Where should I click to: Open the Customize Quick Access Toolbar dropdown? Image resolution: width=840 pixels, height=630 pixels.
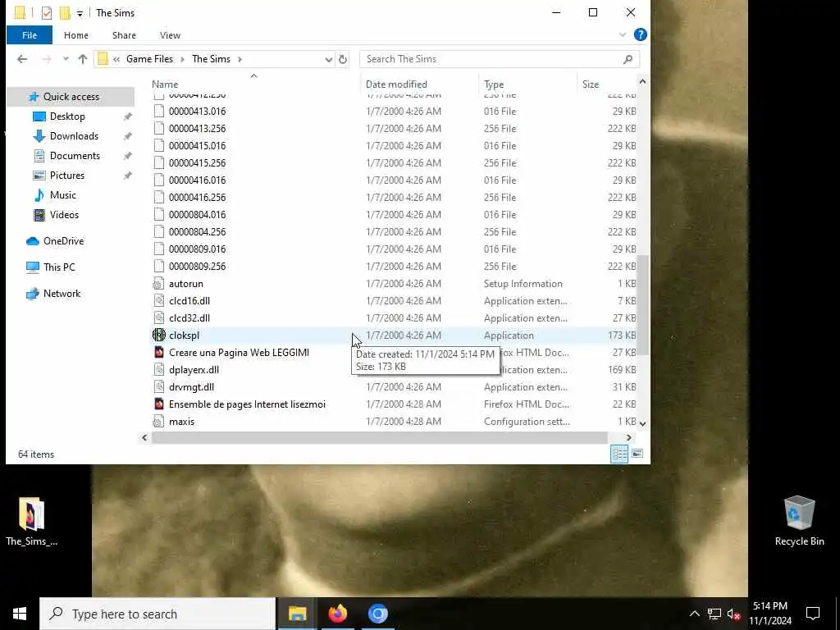click(80, 13)
